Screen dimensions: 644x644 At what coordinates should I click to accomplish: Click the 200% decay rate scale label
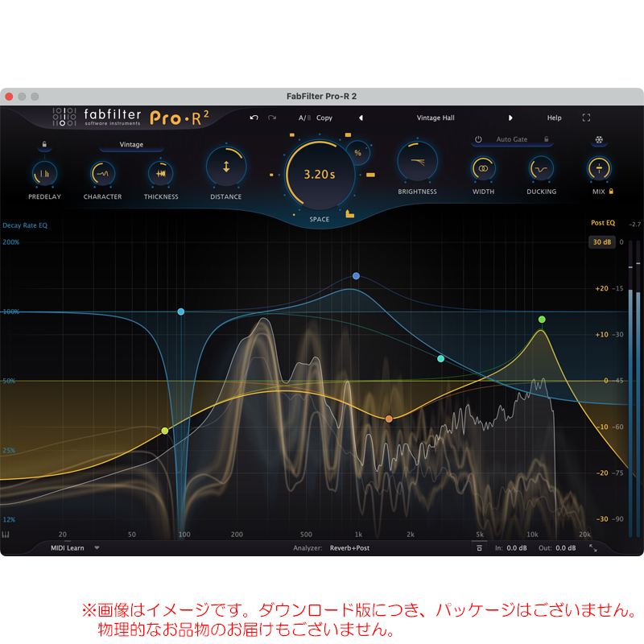coord(10,242)
